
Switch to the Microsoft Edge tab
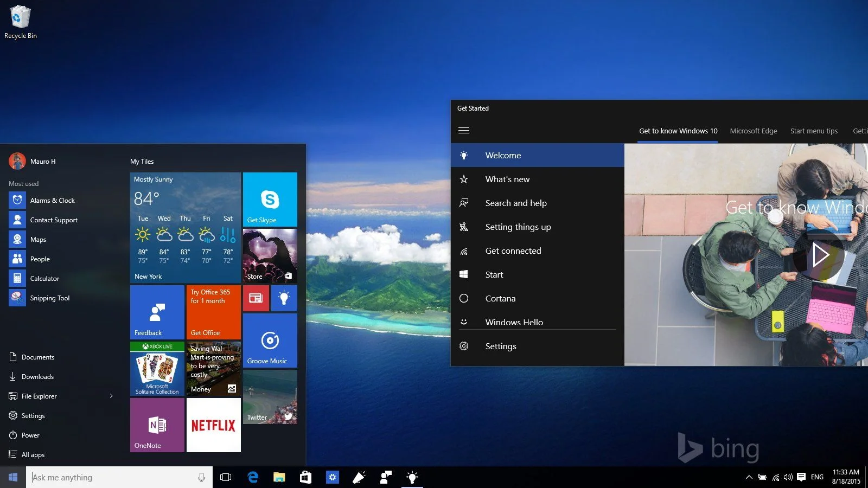click(x=754, y=131)
